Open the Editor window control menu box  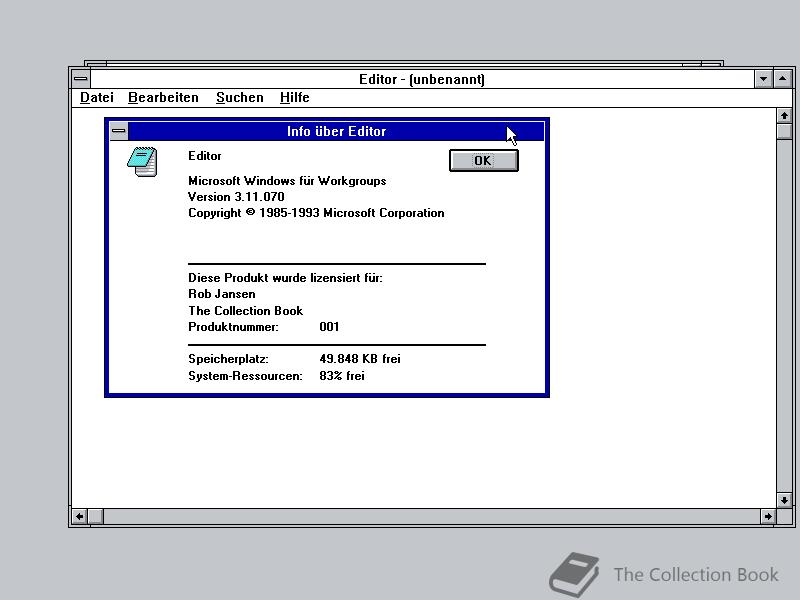tap(81, 79)
